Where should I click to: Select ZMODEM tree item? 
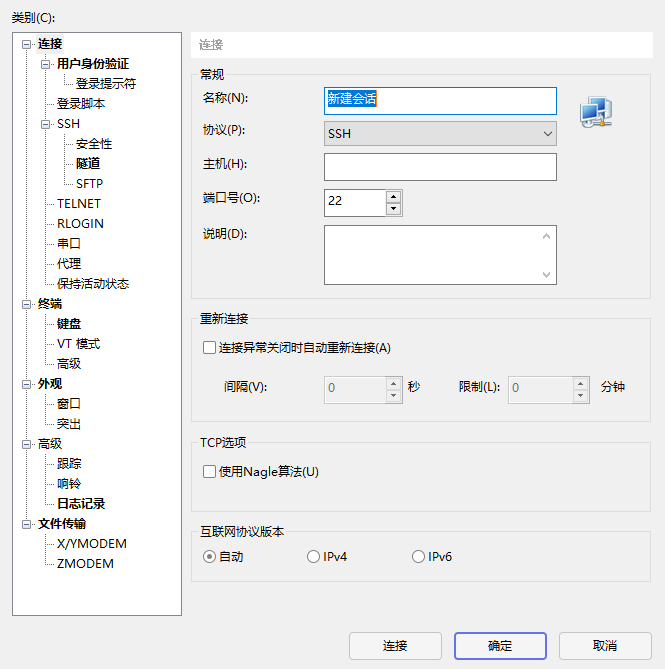[85, 564]
